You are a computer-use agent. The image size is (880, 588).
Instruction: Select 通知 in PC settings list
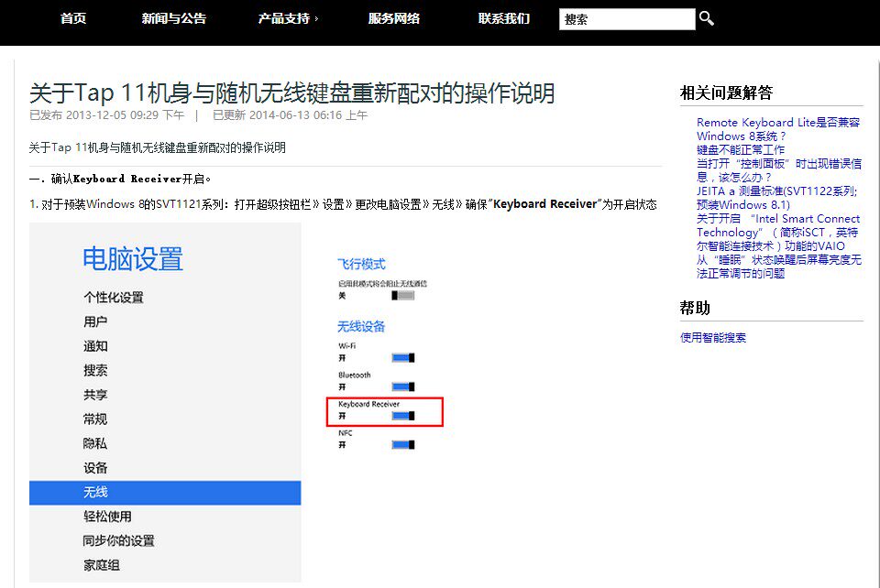(94, 346)
